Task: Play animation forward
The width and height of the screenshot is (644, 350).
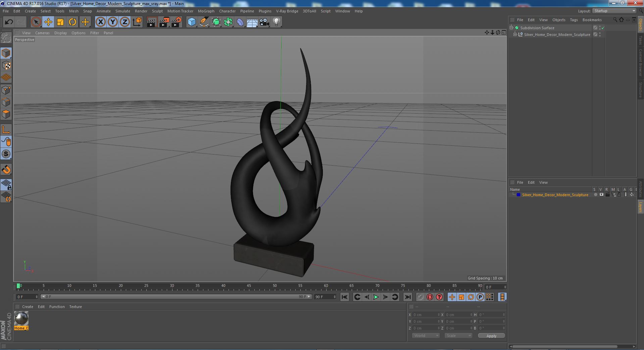Action: click(376, 297)
